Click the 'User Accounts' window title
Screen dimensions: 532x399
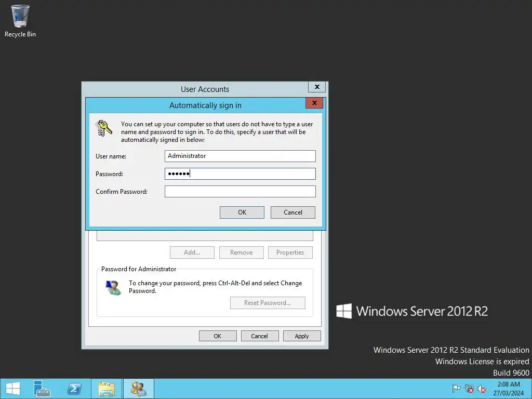click(x=205, y=89)
